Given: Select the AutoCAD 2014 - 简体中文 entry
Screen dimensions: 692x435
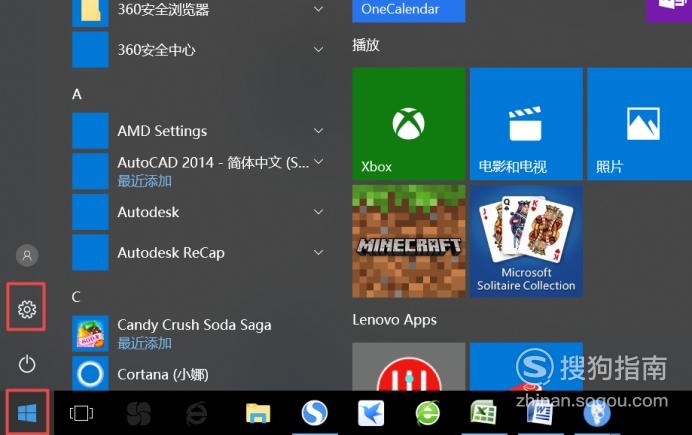Looking at the screenshot, I should [x=199, y=171].
